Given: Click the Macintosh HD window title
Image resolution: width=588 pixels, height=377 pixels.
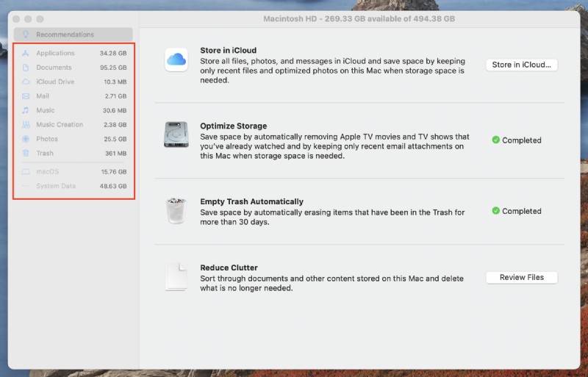Looking at the screenshot, I should pos(359,19).
